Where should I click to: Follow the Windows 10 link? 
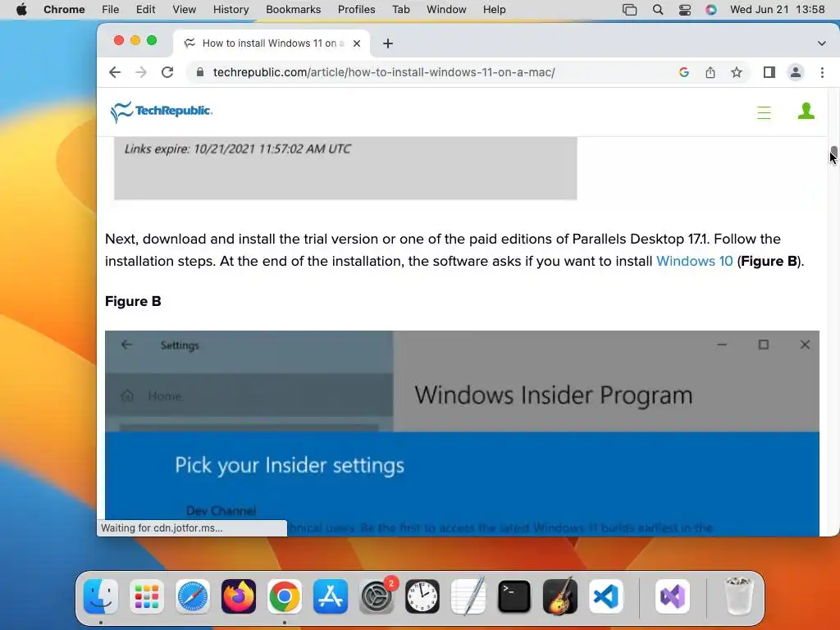(x=694, y=261)
